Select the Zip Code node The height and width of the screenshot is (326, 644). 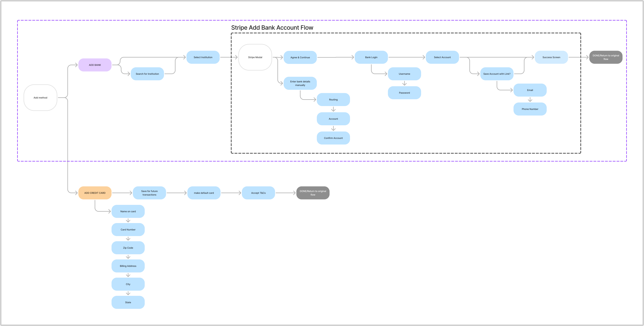coord(128,248)
